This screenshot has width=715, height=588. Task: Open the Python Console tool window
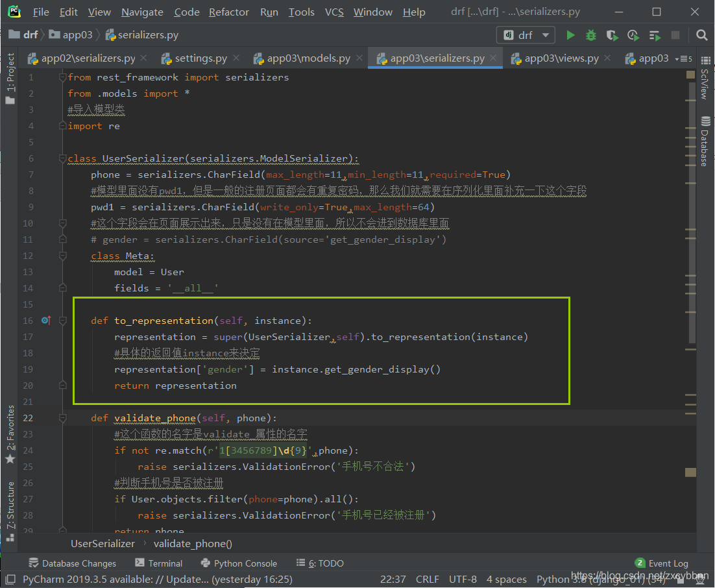(x=239, y=563)
